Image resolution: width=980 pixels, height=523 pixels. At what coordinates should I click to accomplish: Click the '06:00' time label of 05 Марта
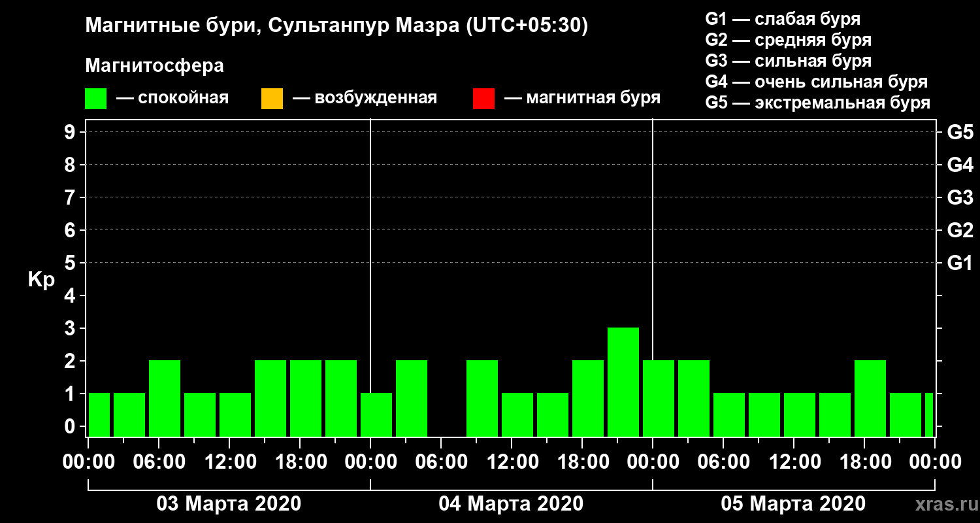coord(723,462)
